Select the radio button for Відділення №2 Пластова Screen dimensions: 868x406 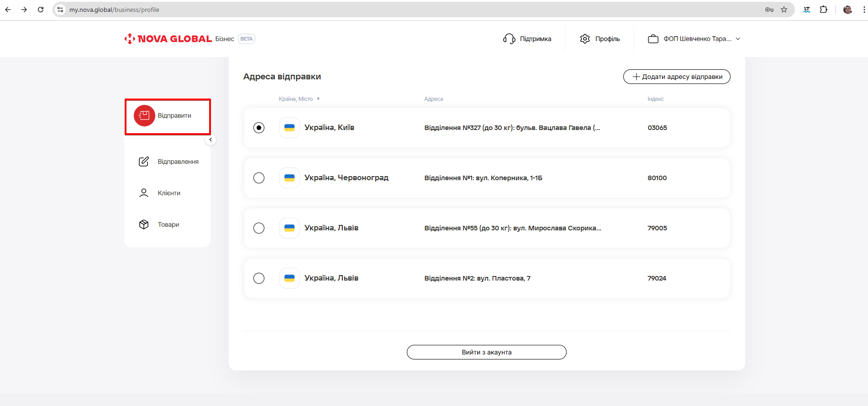(259, 278)
